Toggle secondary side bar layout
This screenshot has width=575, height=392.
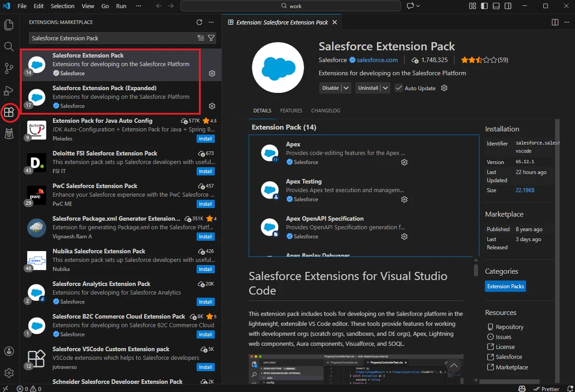coord(507,6)
